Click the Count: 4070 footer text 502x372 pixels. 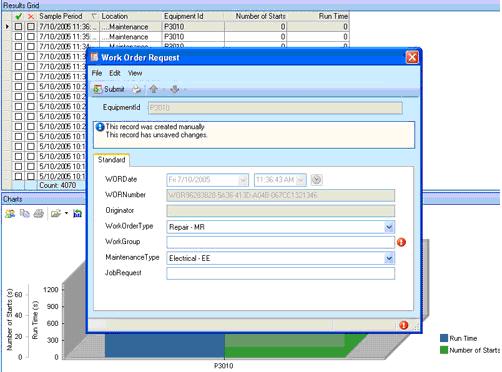pos(58,185)
